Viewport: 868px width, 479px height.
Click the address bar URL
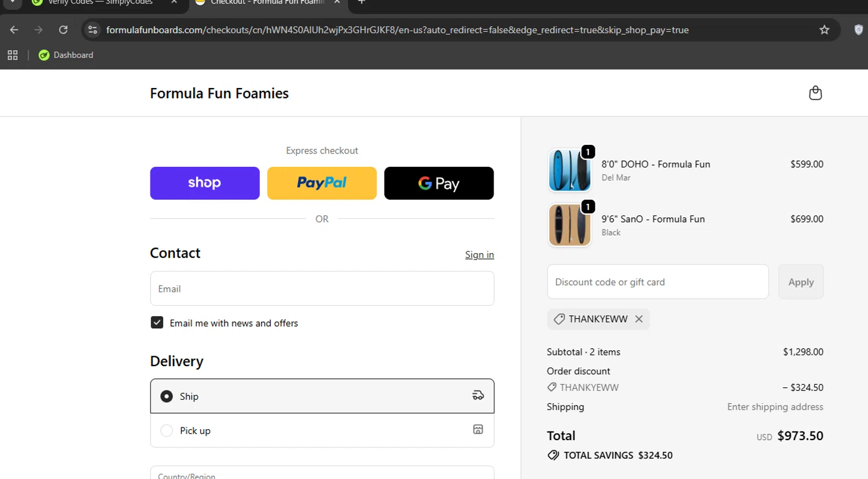(397, 30)
